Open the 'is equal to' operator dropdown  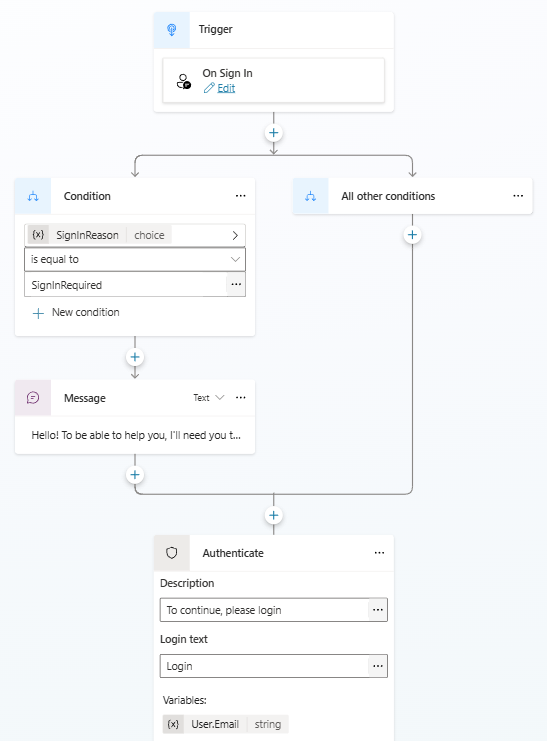[x=135, y=259]
